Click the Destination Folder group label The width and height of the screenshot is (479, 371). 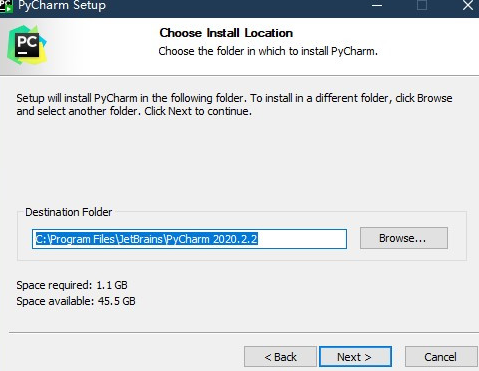(x=69, y=212)
